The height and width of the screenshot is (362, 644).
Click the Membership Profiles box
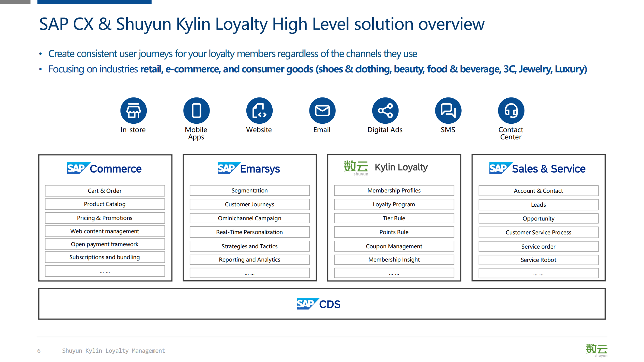click(394, 190)
